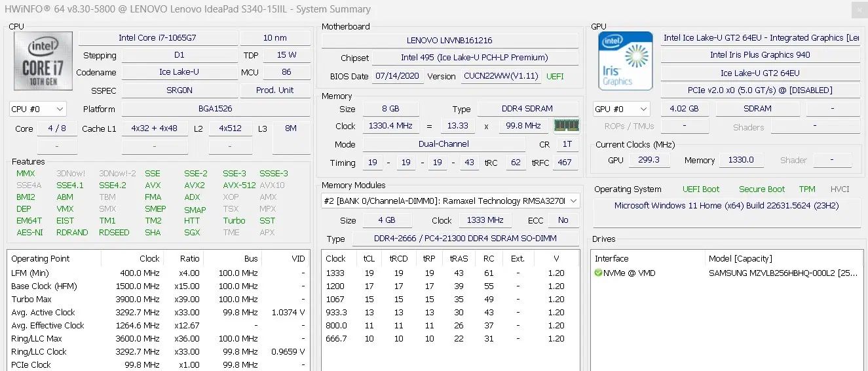Click the Ice Lake-U GT2 64EU codename field
868x371 pixels.
click(x=760, y=73)
